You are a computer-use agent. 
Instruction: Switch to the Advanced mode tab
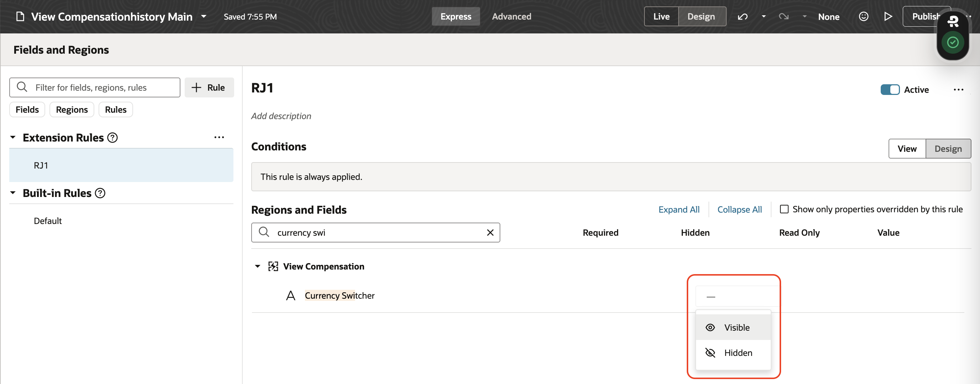pos(512,16)
